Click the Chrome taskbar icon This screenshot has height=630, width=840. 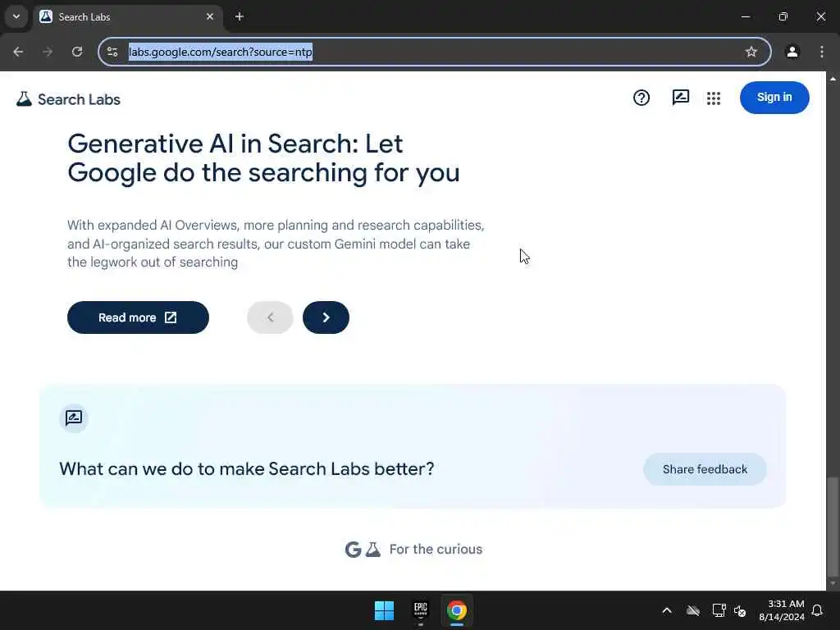[457, 610]
